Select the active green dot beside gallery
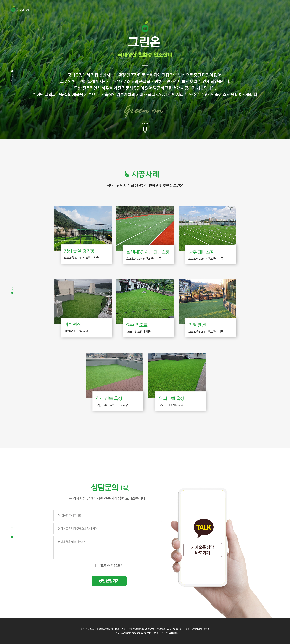The height and width of the screenshot is (644, 290). pos(12,293)
